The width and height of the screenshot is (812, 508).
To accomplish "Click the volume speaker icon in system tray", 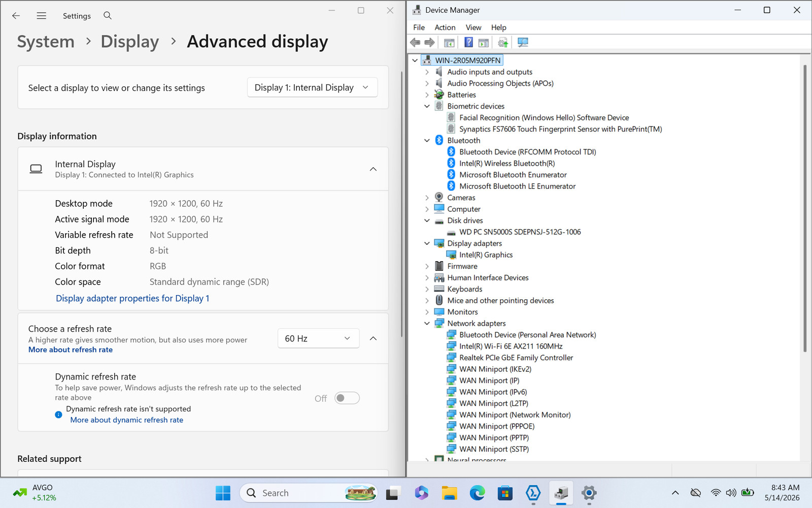I will (x=731, y=493).
